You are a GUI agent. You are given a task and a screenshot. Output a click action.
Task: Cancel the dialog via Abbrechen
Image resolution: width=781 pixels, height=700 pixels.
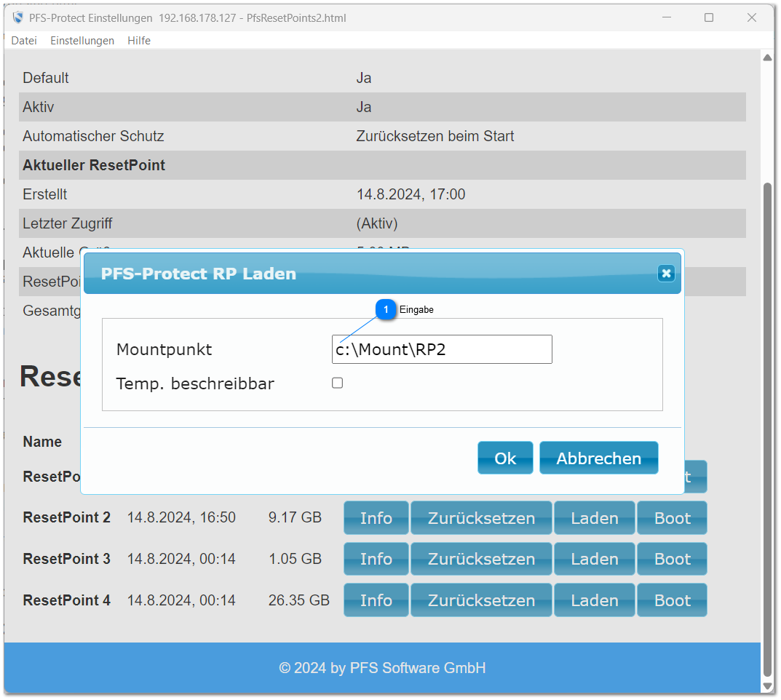598,458
